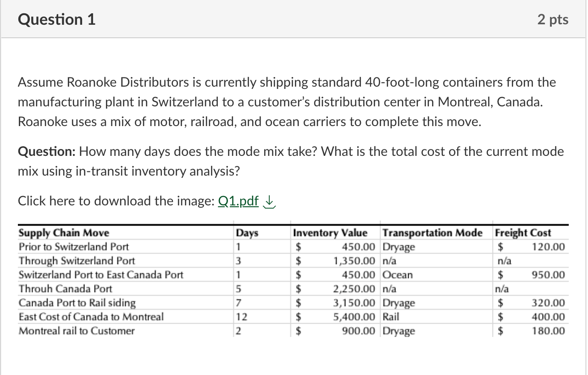The height and width of the screenshot is (375, 588).
Task: Click the Days column header
Action: pos(247,233)
